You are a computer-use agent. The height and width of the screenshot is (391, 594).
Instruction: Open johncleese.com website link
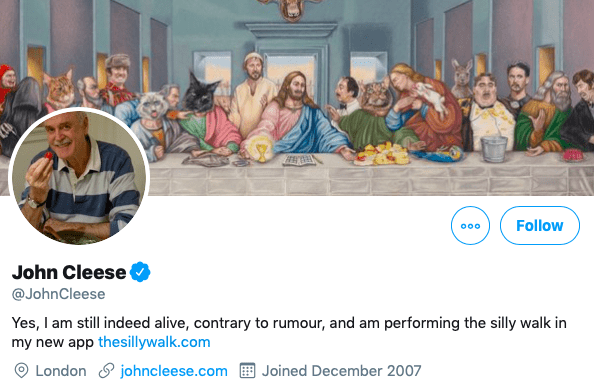tap(174, 371)
